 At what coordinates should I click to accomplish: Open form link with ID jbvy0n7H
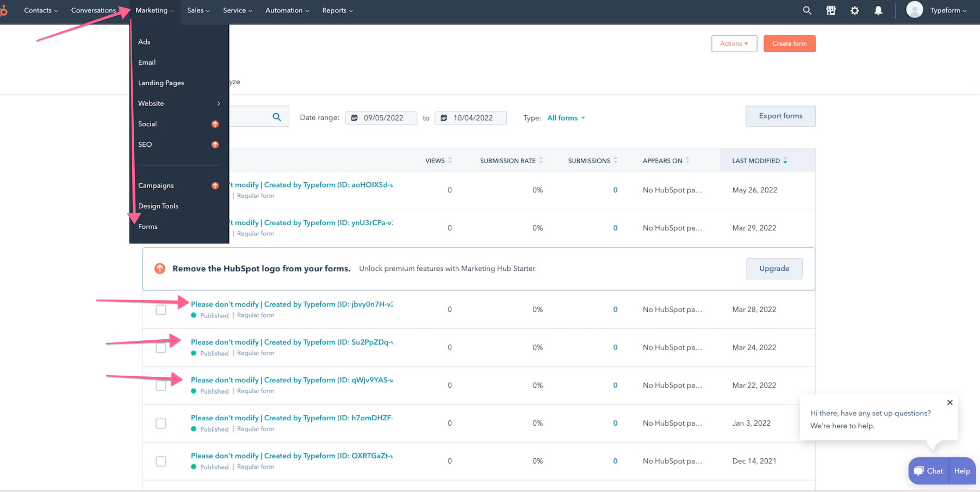click(291, 304)
